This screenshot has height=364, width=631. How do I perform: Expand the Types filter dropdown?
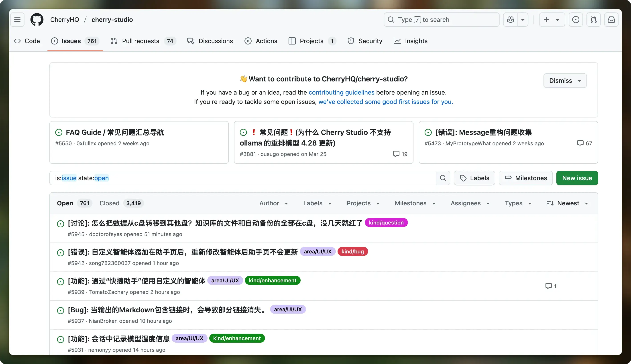[517, 203]
